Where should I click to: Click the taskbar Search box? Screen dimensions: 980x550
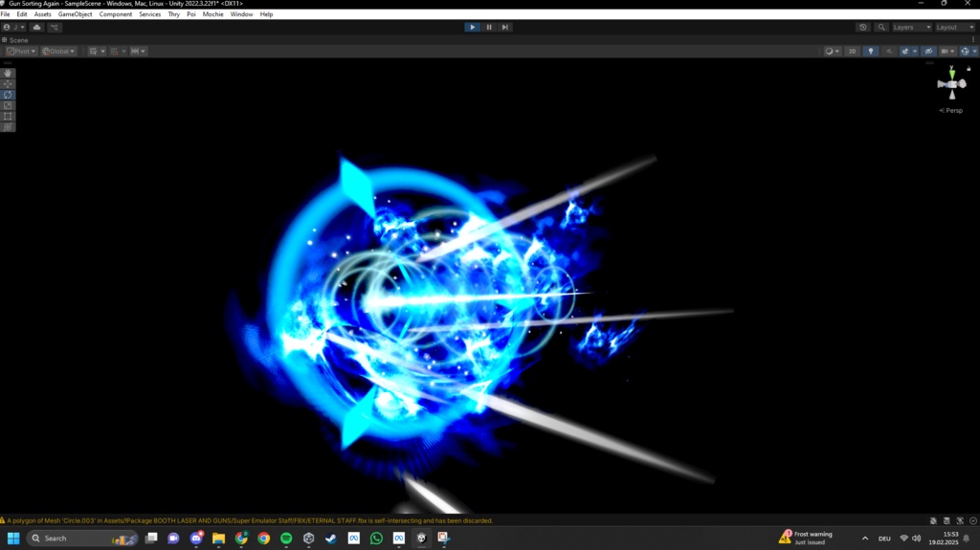click(82, 538)
